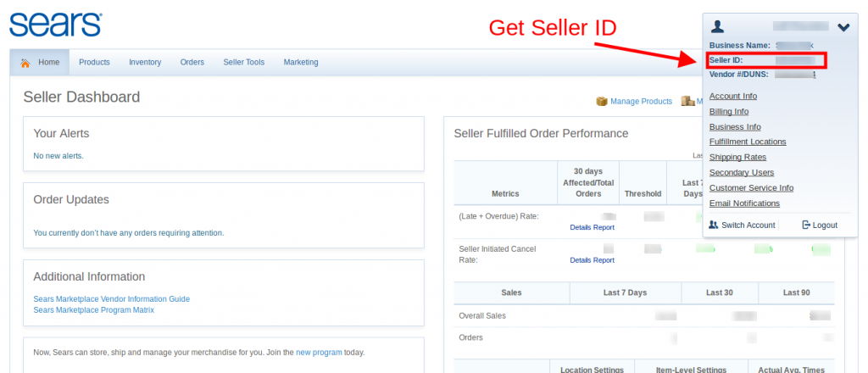Viewport: 868px width, 373px height.
Task: Open the Inventory menu
Action: [x=145, y=63]
